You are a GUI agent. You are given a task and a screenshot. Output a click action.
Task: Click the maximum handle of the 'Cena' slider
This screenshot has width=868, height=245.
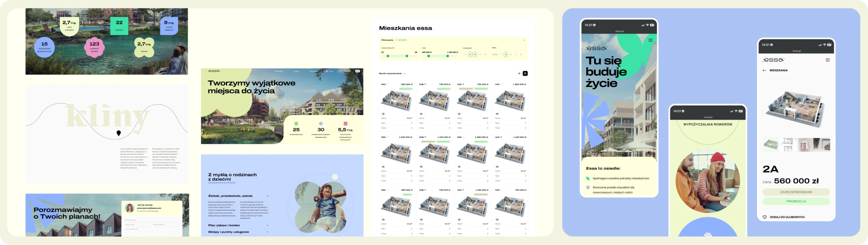(448, 56)
